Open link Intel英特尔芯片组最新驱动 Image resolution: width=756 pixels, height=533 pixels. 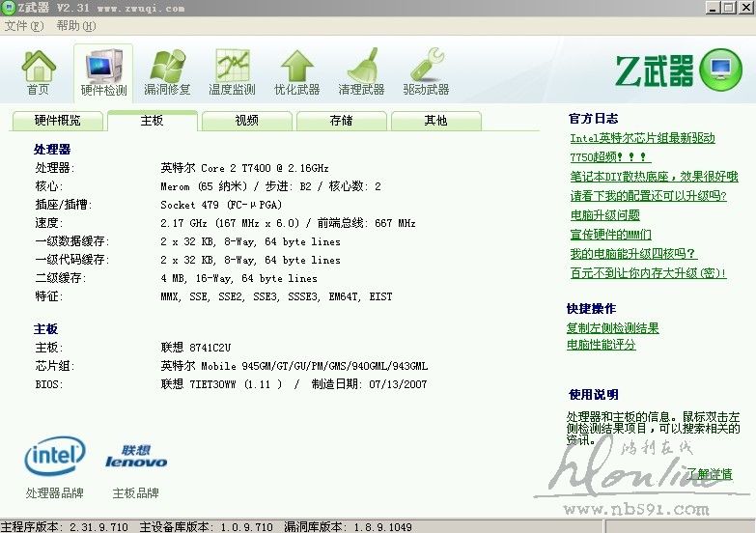pyautogui.click(x=642, y=138)
